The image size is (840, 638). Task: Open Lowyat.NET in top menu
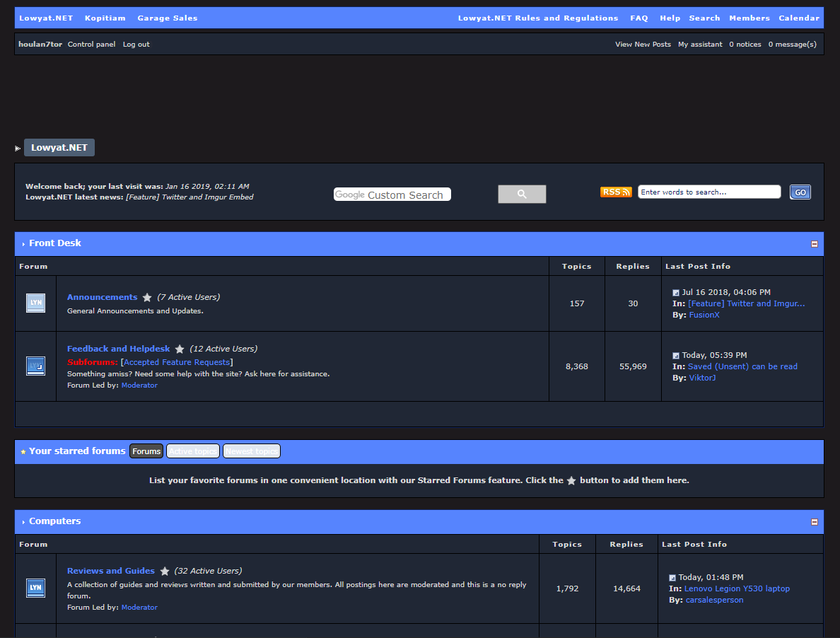click(x=46, y=18)
